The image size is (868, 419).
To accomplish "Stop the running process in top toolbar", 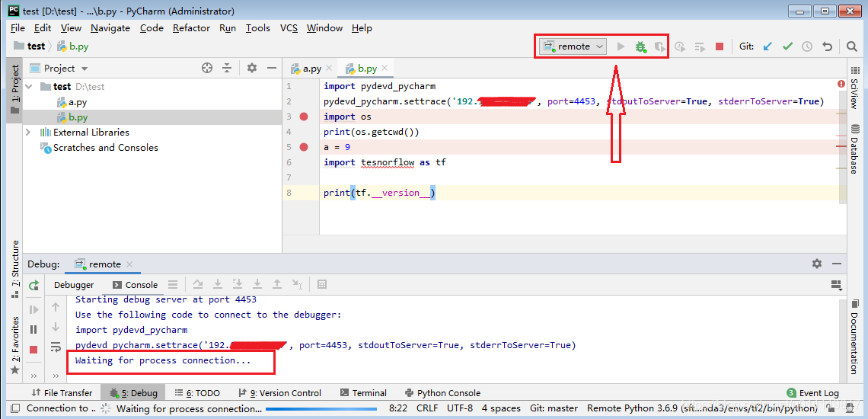I will (720, 46).
